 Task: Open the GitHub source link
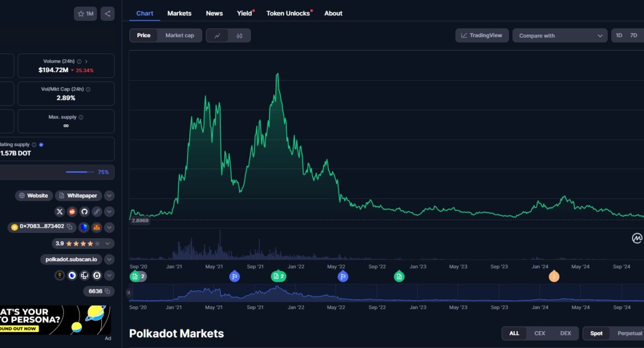pos(84,212)
